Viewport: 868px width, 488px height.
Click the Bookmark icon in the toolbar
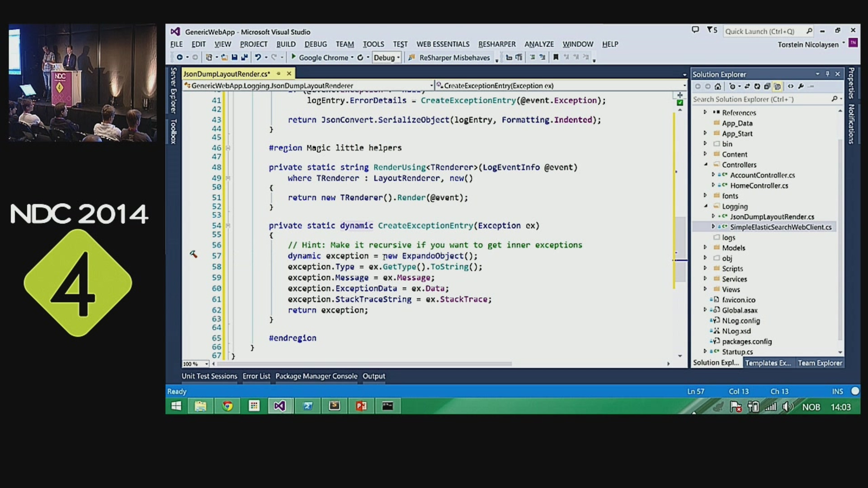pyautogui.click(x=556, y=57)
